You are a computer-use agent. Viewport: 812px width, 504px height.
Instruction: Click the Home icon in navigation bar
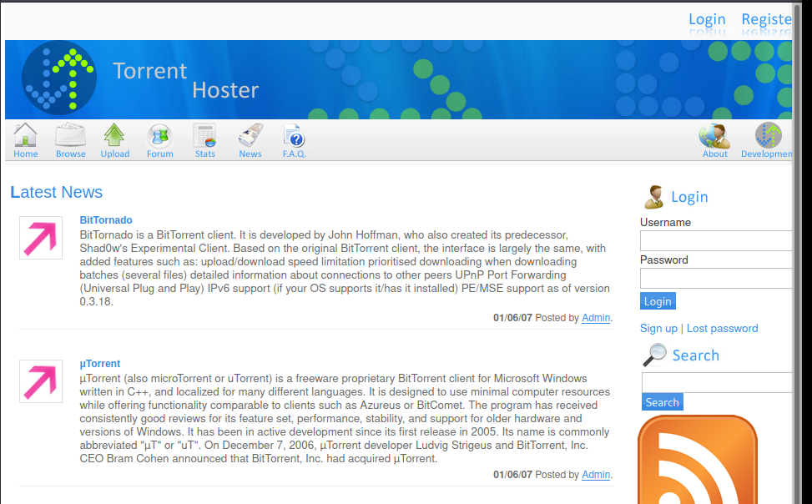(x=26, y=136)
